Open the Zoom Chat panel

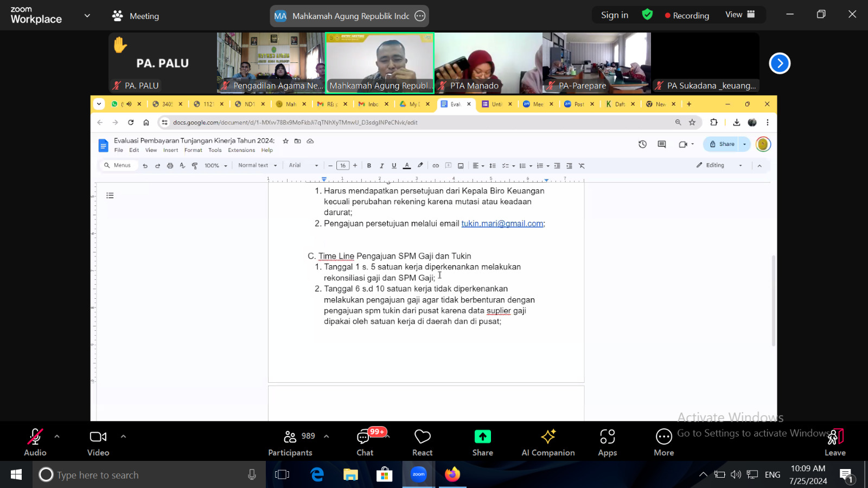click(x=365, y=443)
